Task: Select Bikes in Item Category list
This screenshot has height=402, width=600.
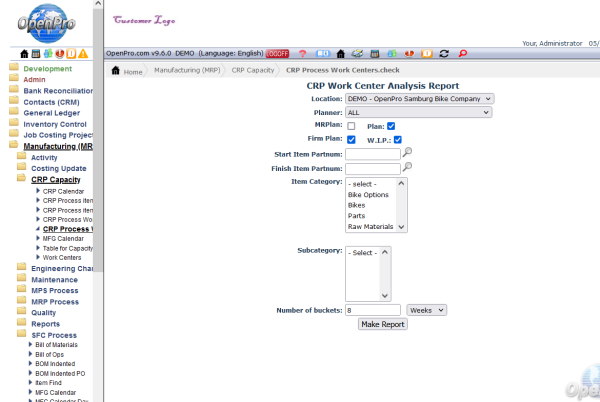Action: click(357, 205)
